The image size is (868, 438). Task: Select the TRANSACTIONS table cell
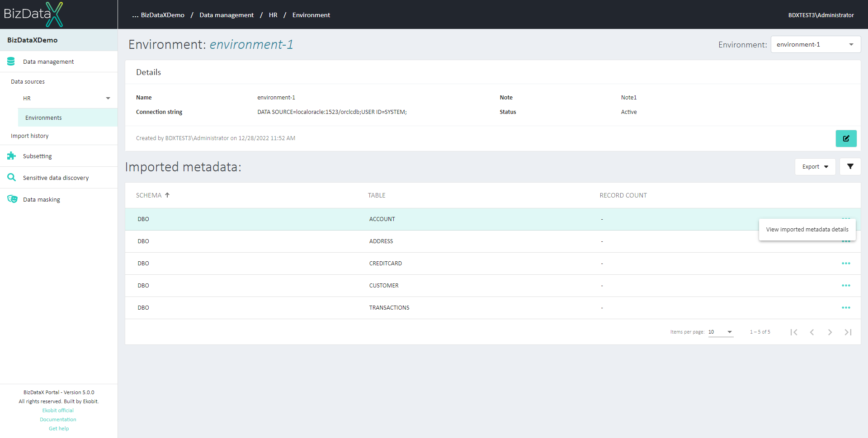tap(389, 308)
